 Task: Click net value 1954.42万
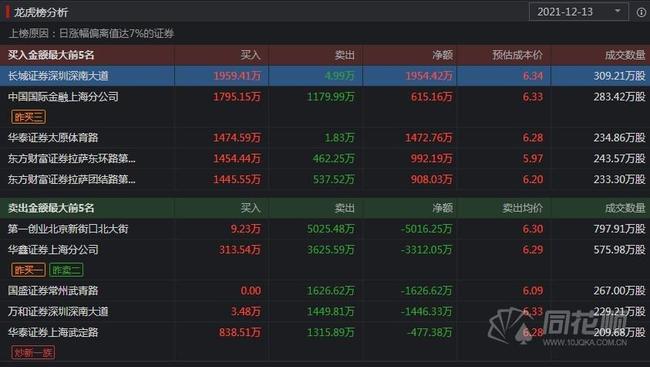(429, 76)
